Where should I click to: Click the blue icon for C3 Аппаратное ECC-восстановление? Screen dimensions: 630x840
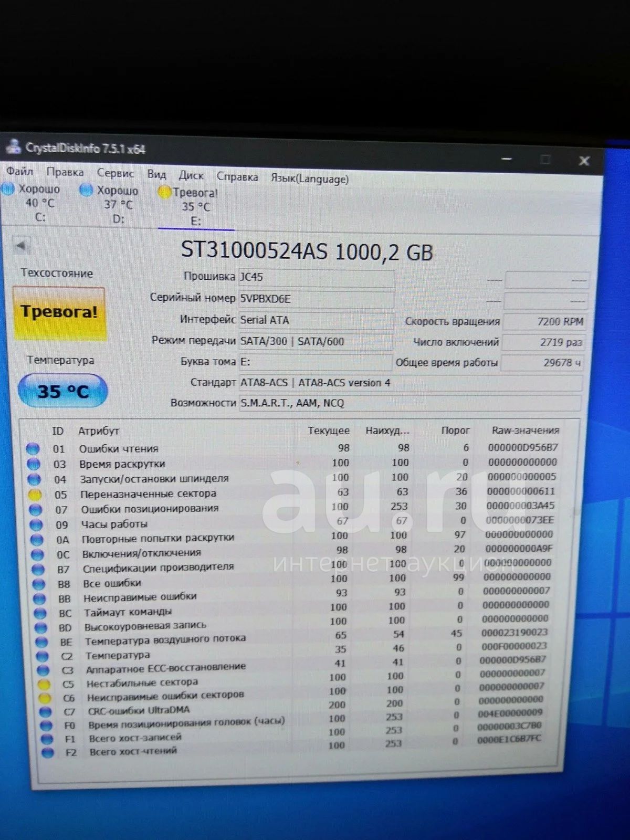click(x=44, y=670)
